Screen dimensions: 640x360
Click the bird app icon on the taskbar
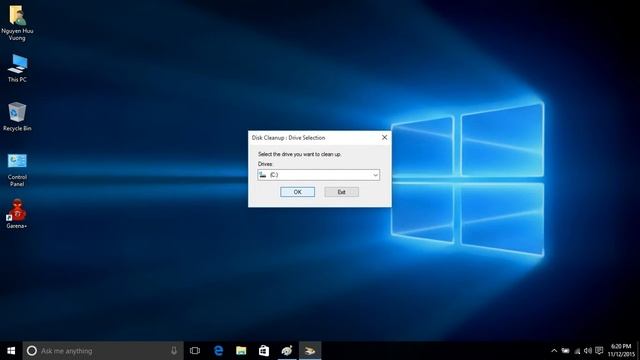click(287, 351)
